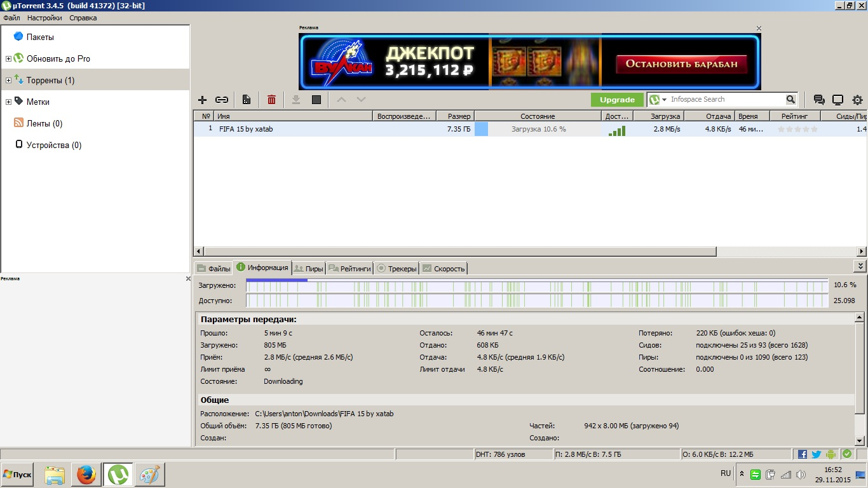Collapse the detailed info pane chevron
The width and height of the screenshot is (868, 488).
click(860, 267)
